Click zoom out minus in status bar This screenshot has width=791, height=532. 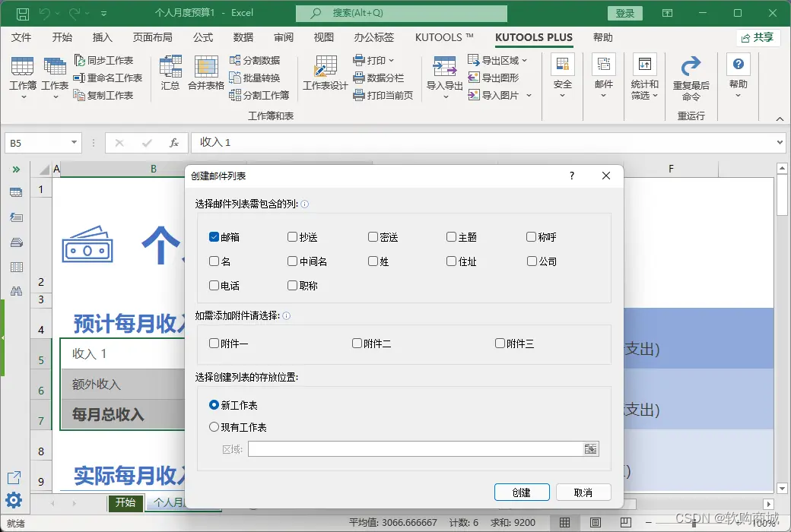pyautogui.click(x=649, y=522)
